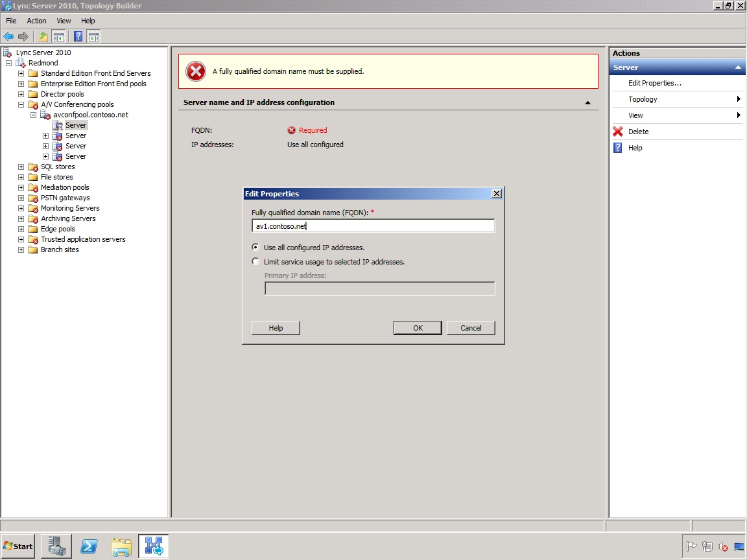Toggle the action pane toolbar icon
Viewport: 747px width, 560px height.
pyautogui.click(x=94, y=37)
